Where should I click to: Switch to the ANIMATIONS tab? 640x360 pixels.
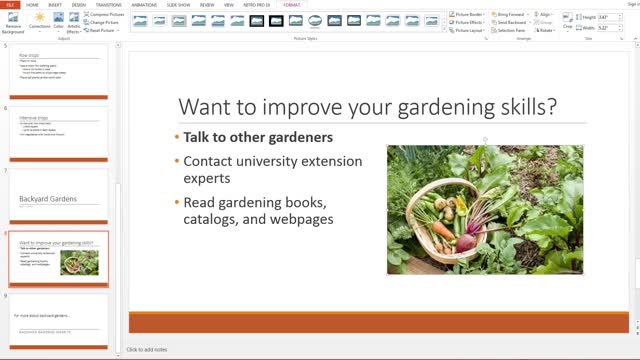(x=144, y=5)
